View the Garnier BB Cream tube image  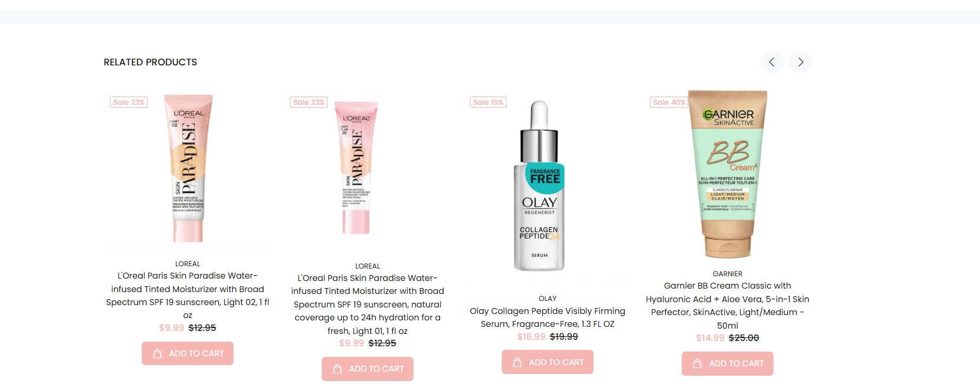pos(728,174)
